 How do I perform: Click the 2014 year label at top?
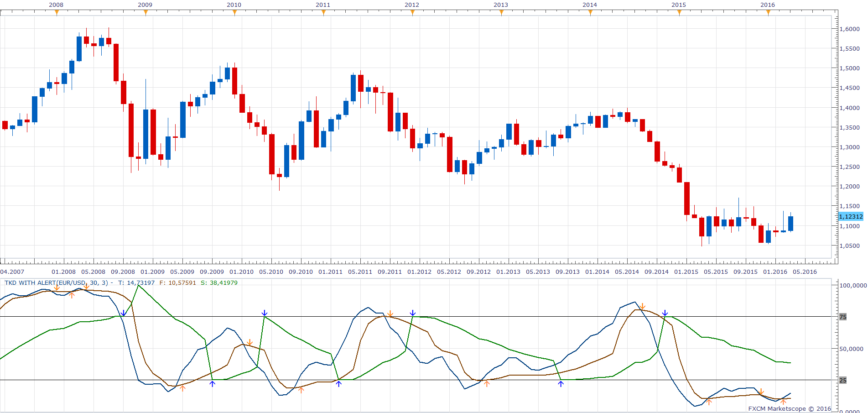(x=590, y=5)
